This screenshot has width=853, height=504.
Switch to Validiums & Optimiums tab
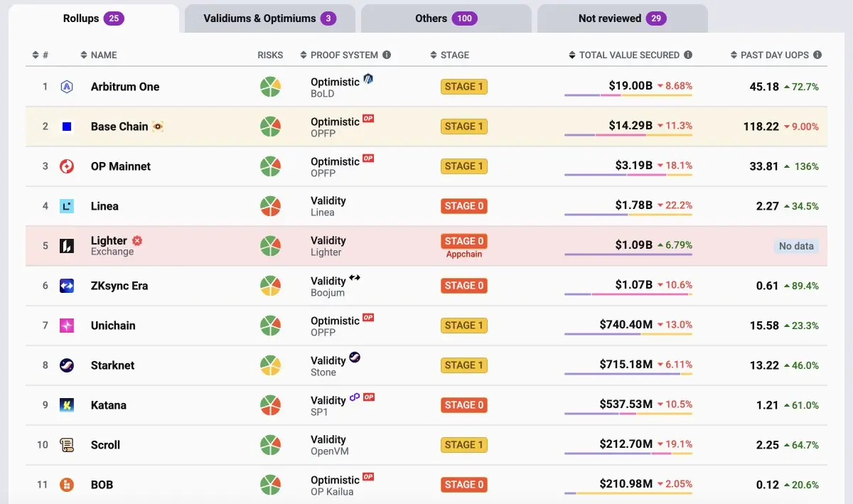pyautogui.click(x=269, y=18)
